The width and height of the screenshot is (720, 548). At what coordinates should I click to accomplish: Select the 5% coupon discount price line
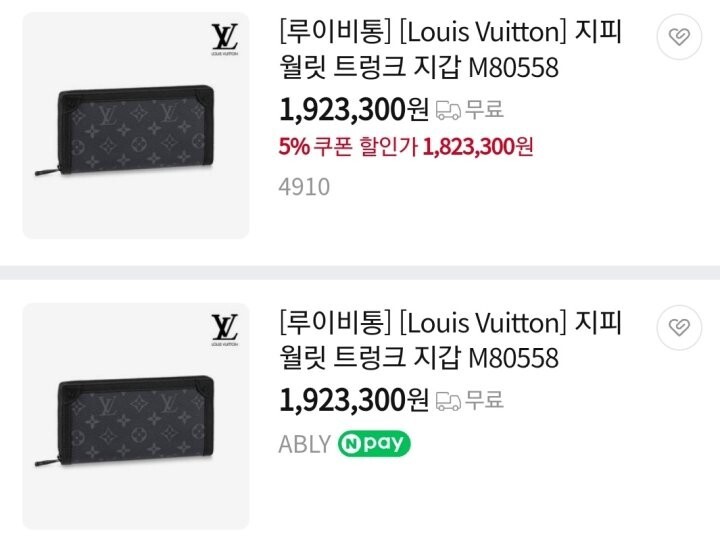click(406, 147)
